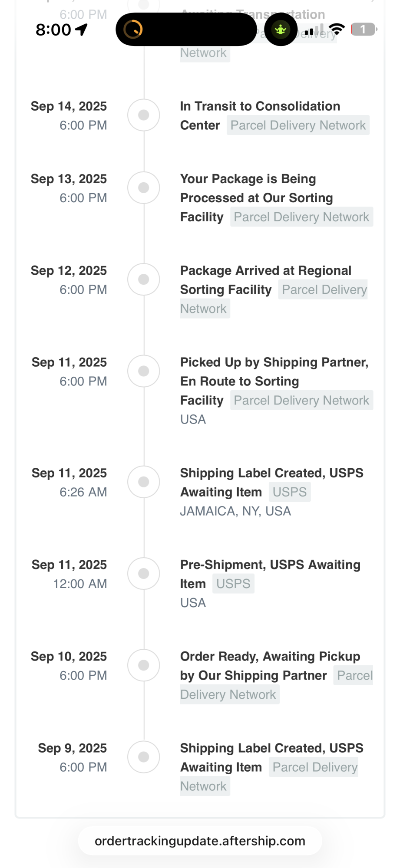Tap the Sep 10 timeline marker dot
Image resolution: width=400 pixels, height=868 pixels.
pyautogui.click(x=144, y=665)
